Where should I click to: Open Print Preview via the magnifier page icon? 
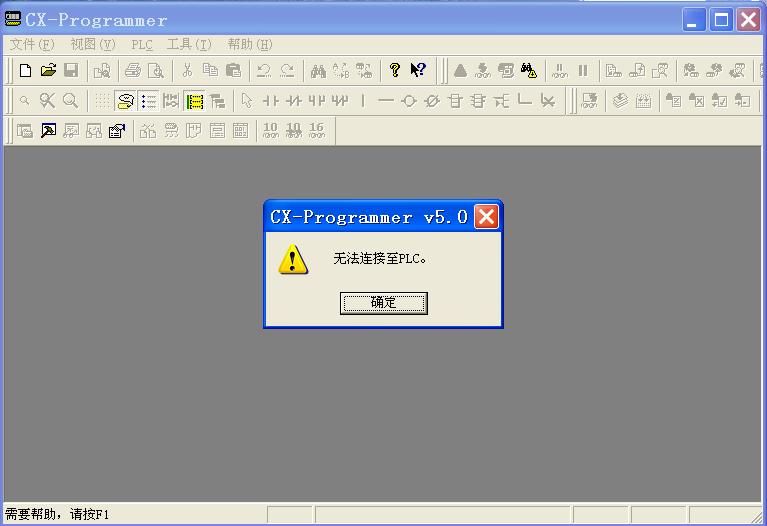pos(156,70)
